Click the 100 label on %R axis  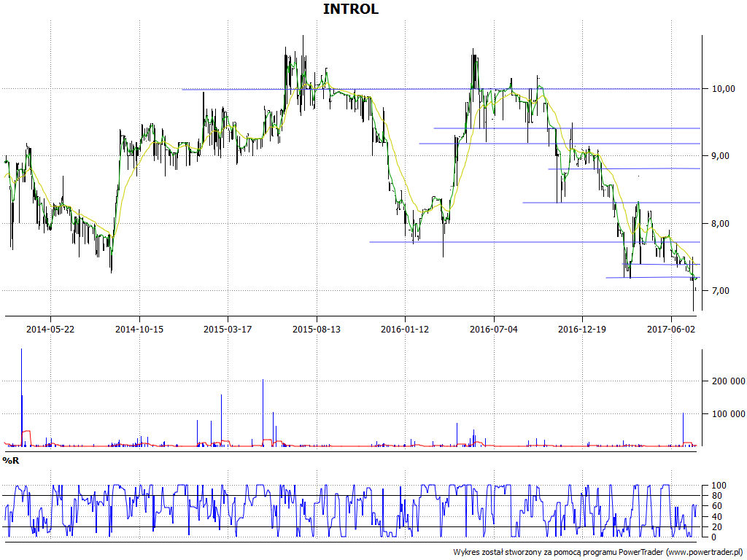pyautogui.click(x=719, y=486)
